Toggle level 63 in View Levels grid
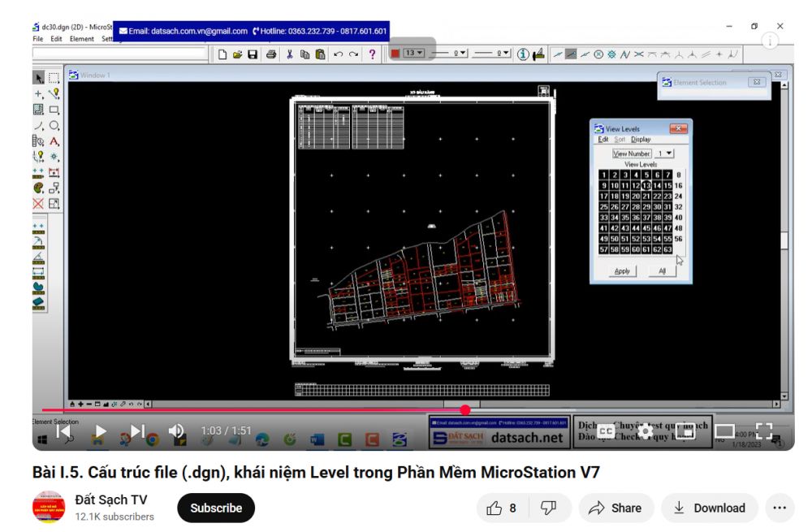The width and height of the screenshot is (812, 532). pos(667,250)
